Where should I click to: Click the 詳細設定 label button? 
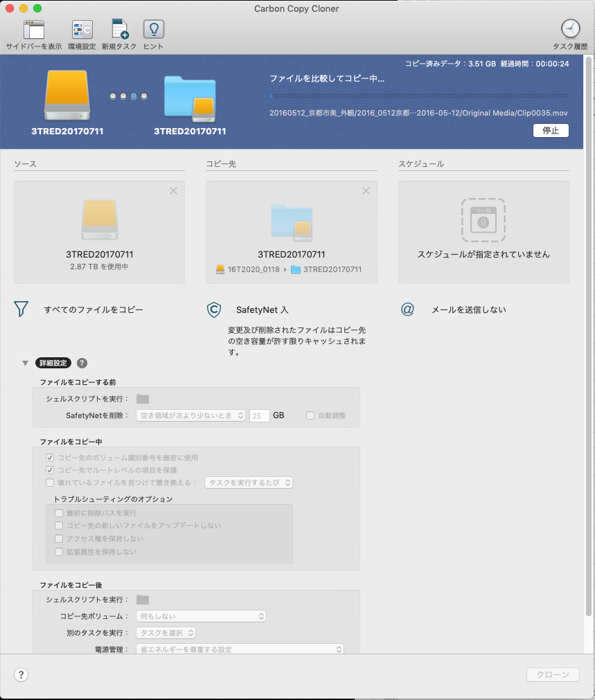(53, 363)
